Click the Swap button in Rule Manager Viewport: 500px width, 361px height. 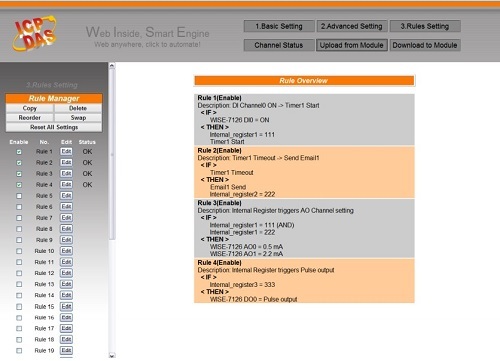point(78,118)
